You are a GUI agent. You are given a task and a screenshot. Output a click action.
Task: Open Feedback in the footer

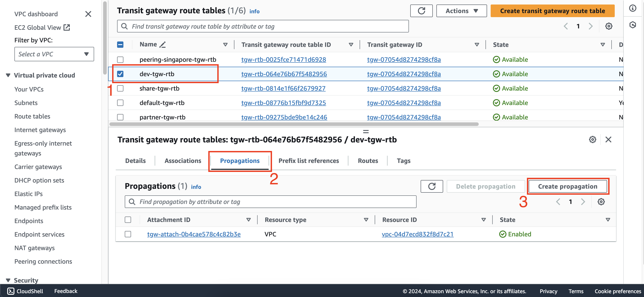coord(66,291)
